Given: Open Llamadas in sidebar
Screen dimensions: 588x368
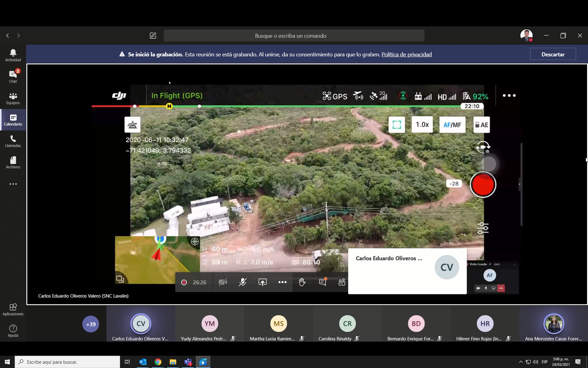Looking at the screenshot, I should [x=13, y=141].
